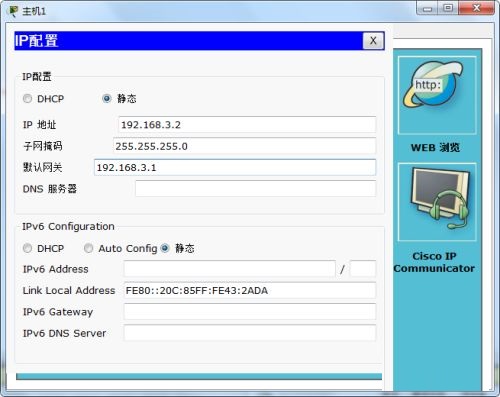Close the IP配置 panel with X
The image size is (500, 397).
click(373, 41)
